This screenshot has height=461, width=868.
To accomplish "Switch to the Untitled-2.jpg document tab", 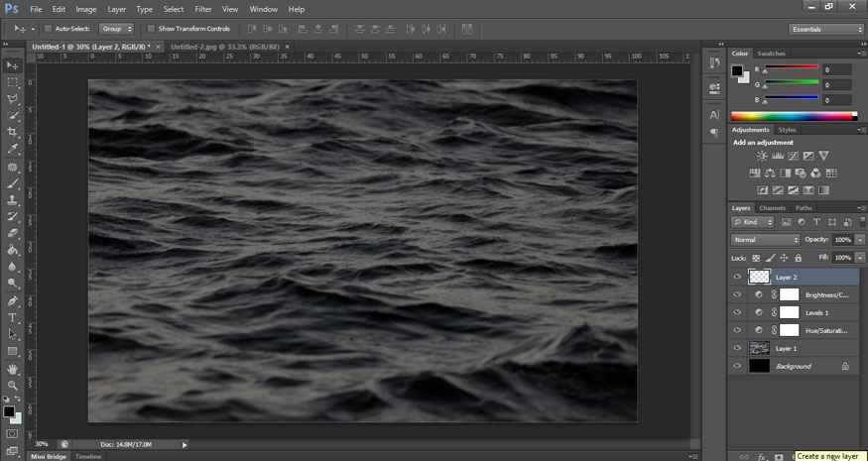I will click(x=225, y=47).
